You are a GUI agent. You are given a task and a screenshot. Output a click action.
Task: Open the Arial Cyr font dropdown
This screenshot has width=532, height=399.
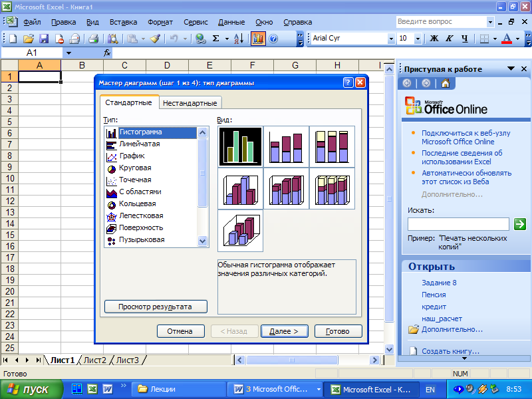click(391, 39)
